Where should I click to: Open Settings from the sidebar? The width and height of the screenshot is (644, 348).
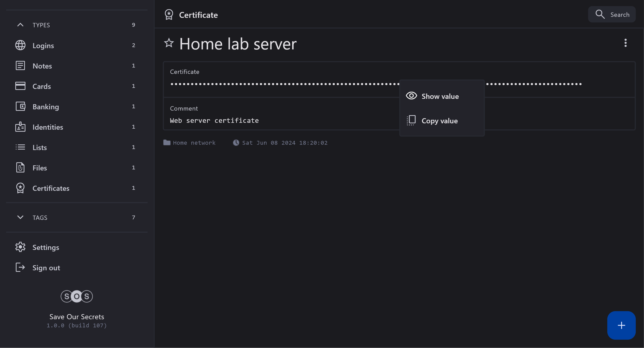coord(46,247)
